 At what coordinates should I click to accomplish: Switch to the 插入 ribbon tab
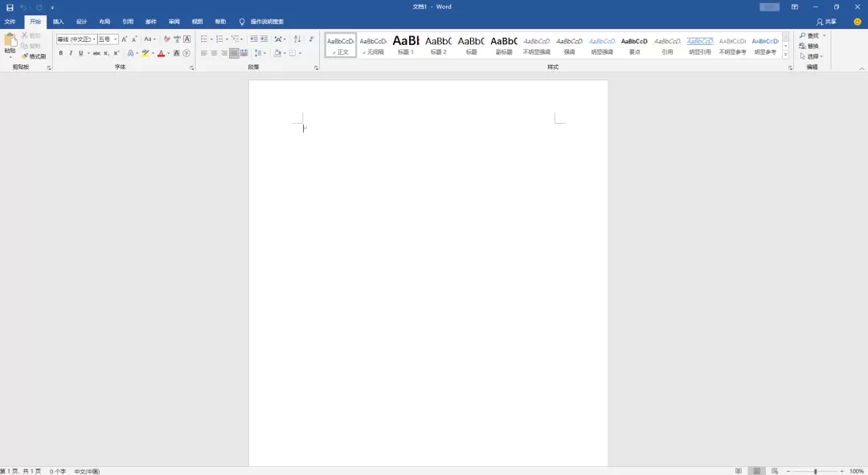tap(57, 22)
